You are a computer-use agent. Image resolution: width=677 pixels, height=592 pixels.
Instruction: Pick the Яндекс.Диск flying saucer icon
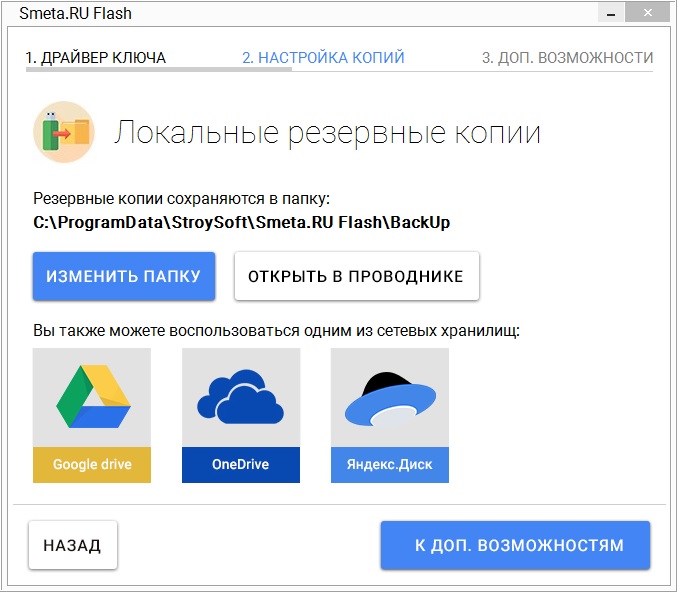[390, 399]
